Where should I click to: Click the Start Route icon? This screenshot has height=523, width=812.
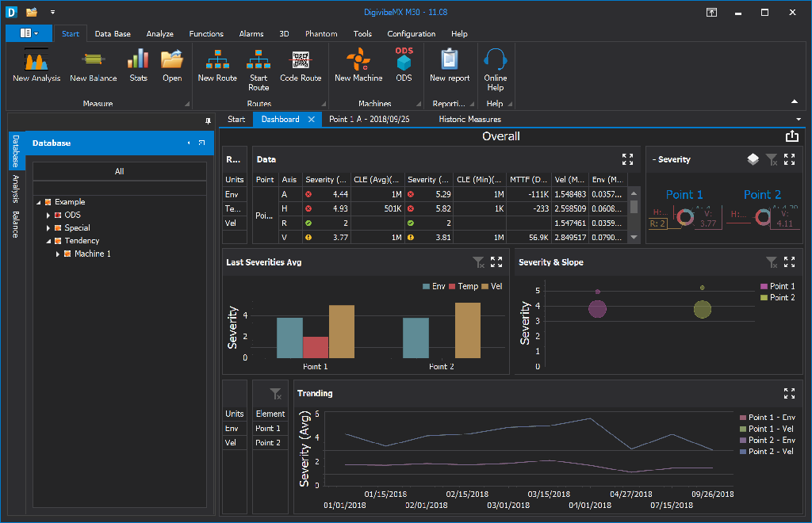pos(259,70)
